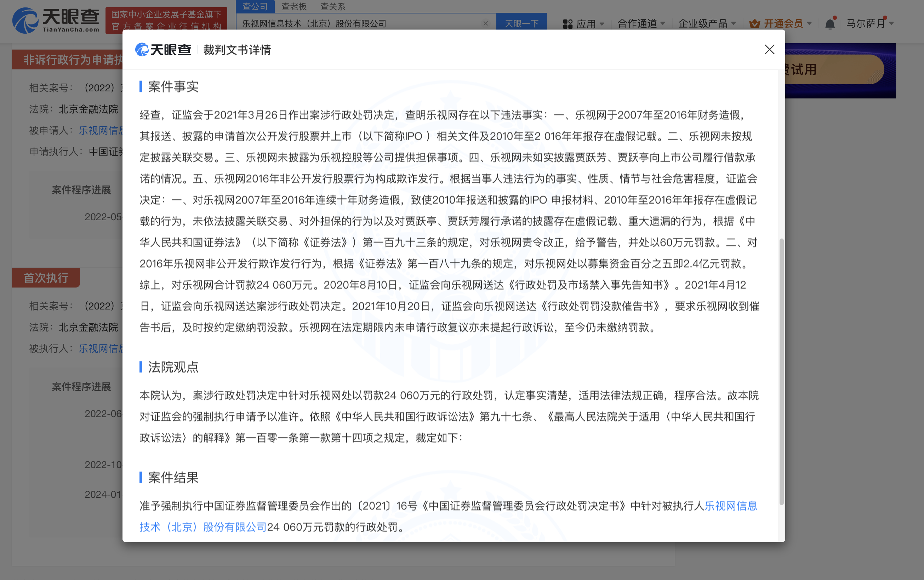Clear the company search field text
The image size is (924, 580).
pyautogui.click(x=485, y=23)
